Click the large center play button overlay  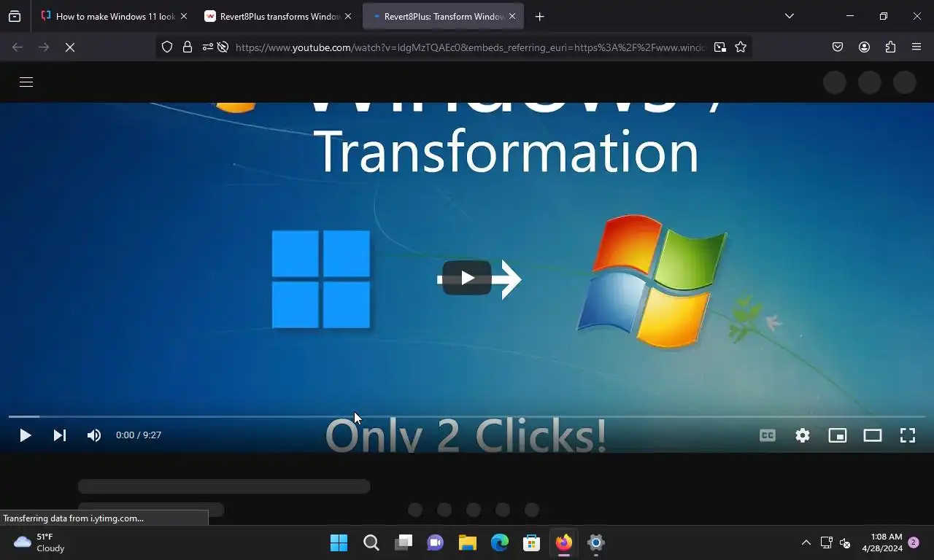(467, 278)
